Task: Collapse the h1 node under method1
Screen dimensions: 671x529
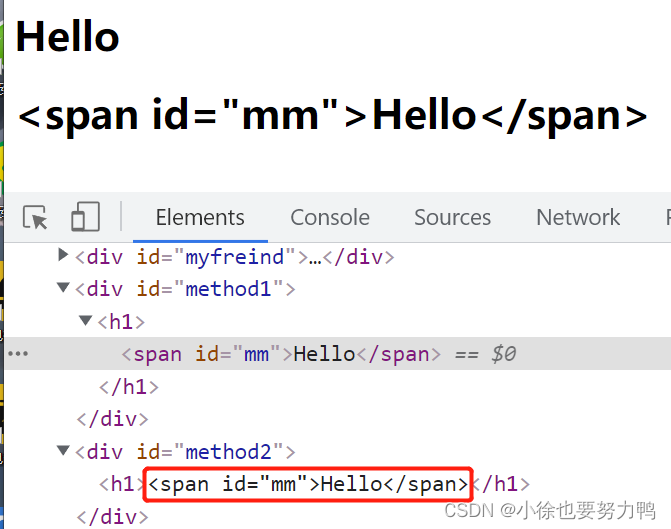Action: [x=86, y=320]
